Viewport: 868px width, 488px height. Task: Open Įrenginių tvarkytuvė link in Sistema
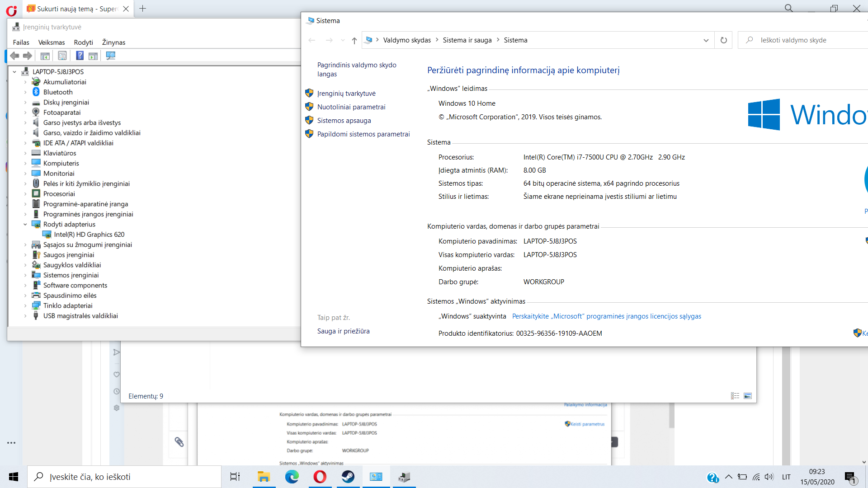pos(346,93)
